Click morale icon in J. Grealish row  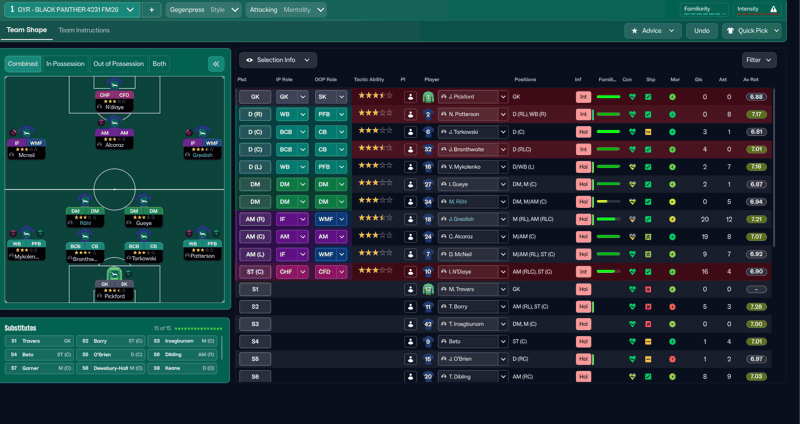(672, 219)
